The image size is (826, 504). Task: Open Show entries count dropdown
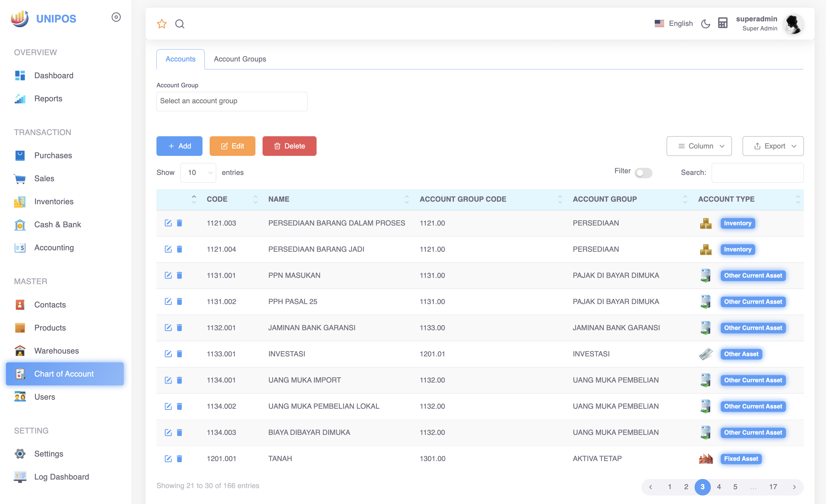[x=198, y=173]
